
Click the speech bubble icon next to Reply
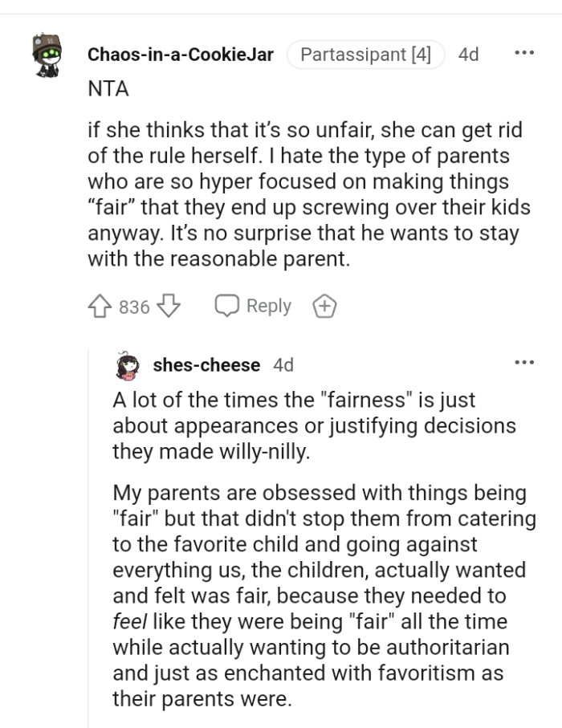point(227,305)
